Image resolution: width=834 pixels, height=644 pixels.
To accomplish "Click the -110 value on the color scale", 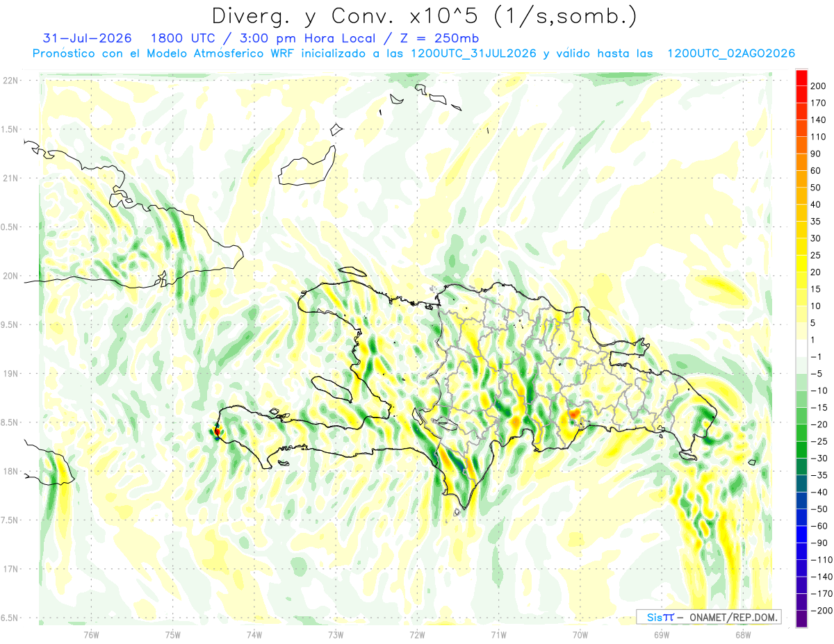I will (x=821, y=561).
